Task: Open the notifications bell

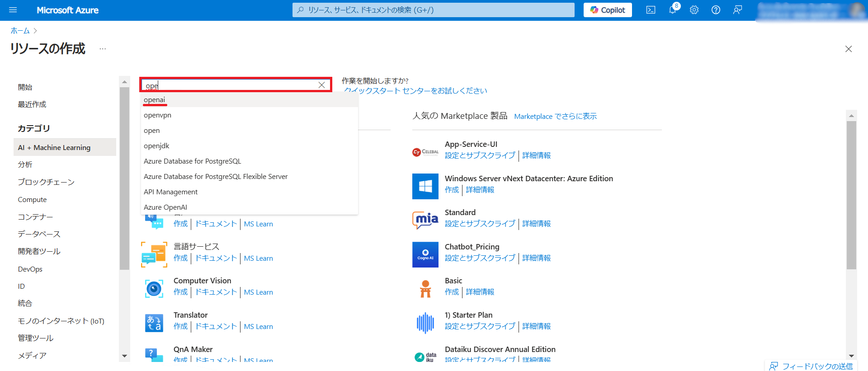Action: pyautogui.click(x=673, y=10)
